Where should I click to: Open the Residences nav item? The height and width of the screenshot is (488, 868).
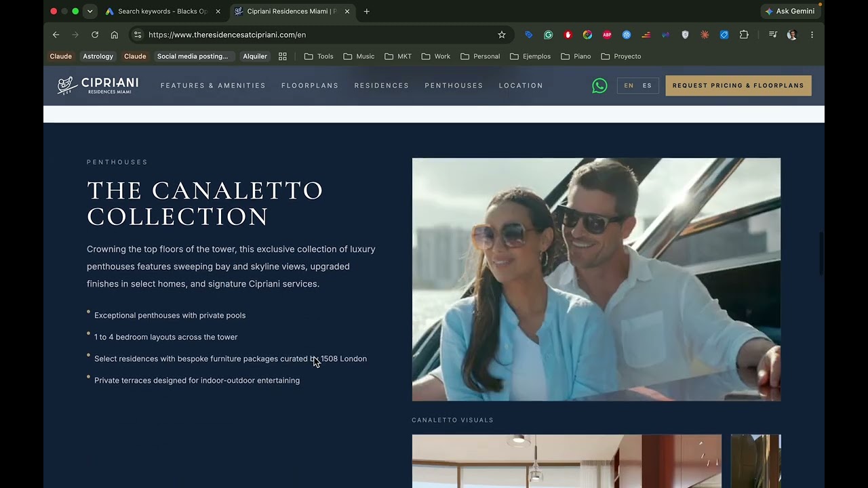tap(382, 85)
